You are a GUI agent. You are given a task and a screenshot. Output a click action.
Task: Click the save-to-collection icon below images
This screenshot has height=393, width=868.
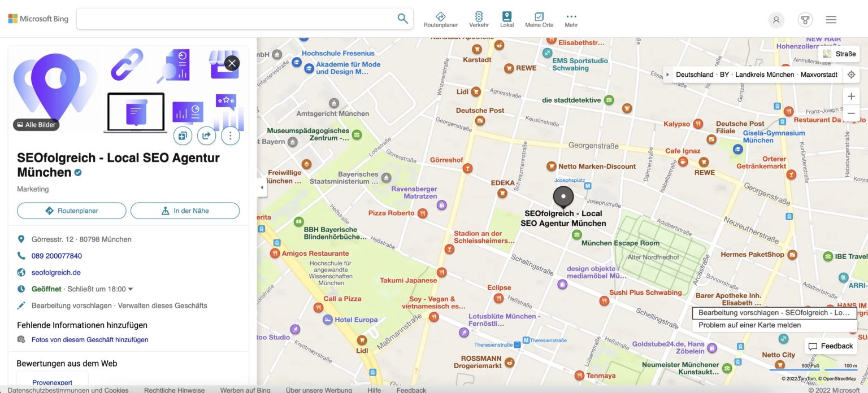click(183, 136)
